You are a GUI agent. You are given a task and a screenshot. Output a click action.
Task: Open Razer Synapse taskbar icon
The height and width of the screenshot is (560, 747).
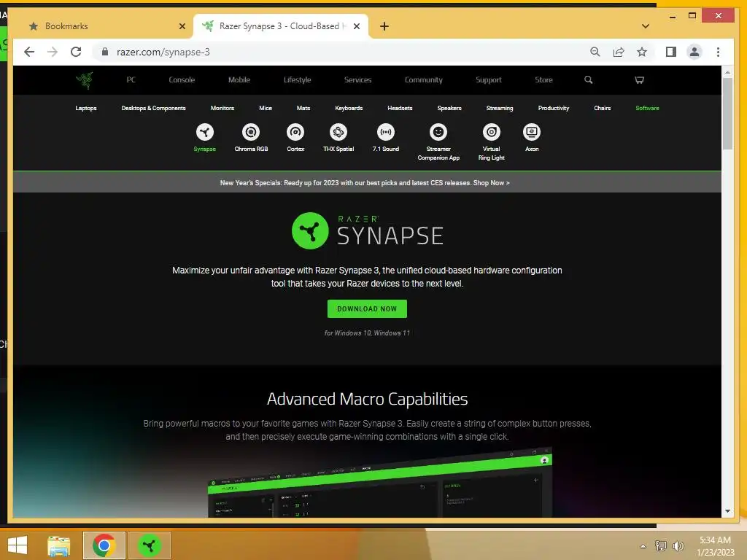[149, 545]
